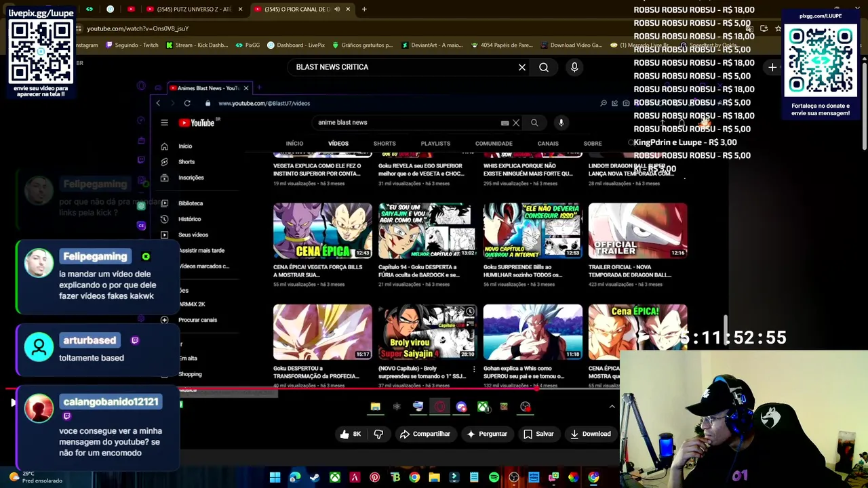
Task: Open Histórico in the YouTube sidebar
Action: (x=182, y=219)
